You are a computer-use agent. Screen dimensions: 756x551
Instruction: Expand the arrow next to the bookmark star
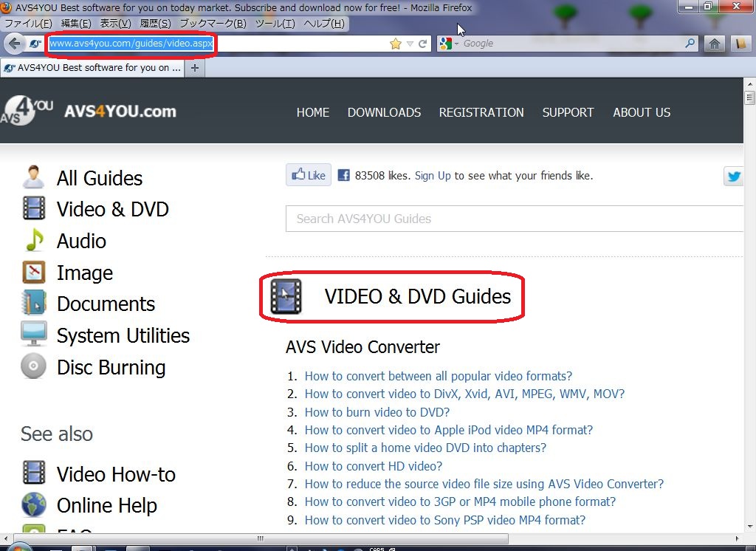coord(408,43)
